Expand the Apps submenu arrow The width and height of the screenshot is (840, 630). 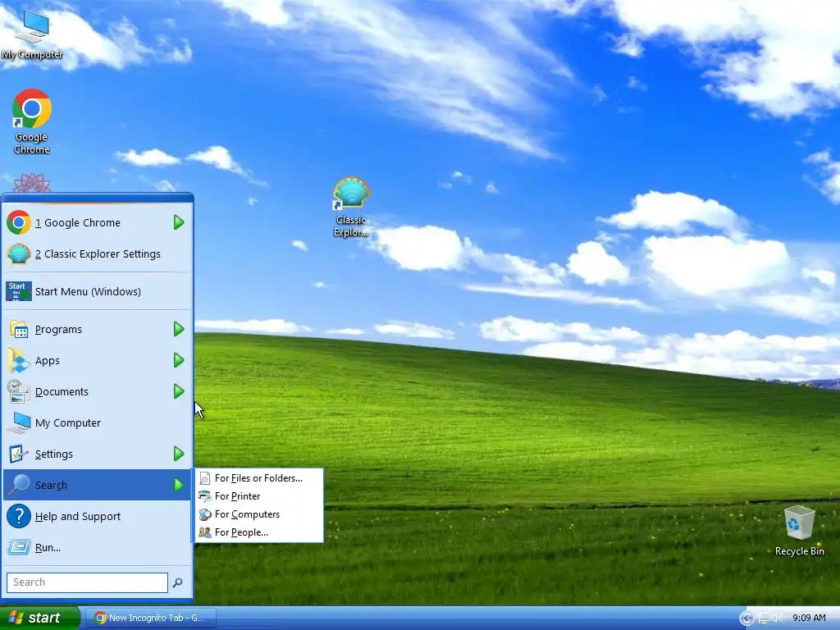click(179, 360)
